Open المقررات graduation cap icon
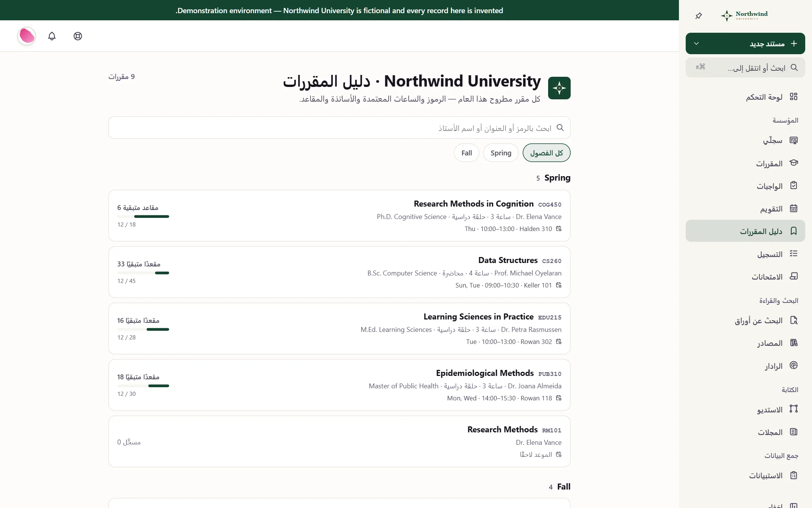This screenshot has height=508, width=812. point(794,163)
